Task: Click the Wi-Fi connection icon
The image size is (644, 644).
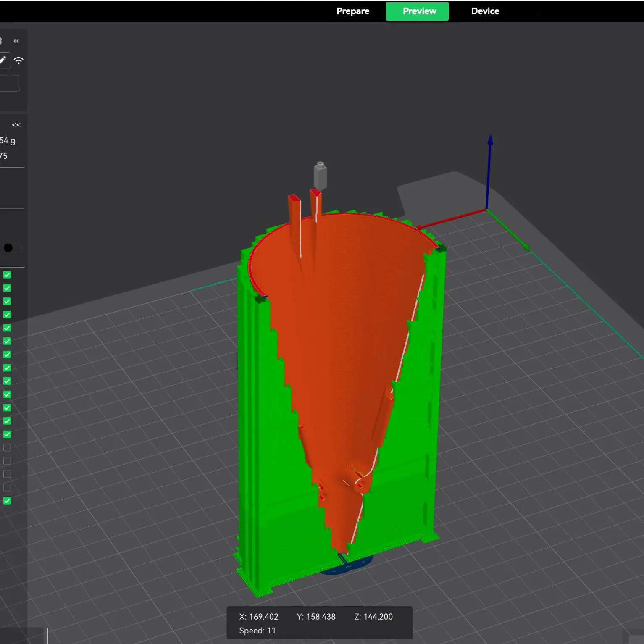Action: click(x=18, y=60)
